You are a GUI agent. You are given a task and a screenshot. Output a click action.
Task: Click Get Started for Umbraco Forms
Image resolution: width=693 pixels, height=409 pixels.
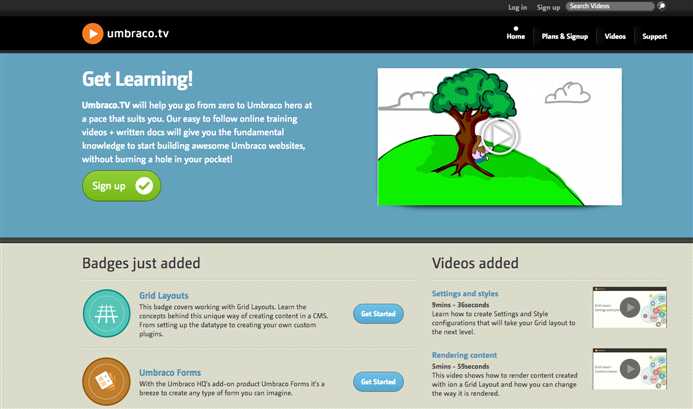click(378, 382)
